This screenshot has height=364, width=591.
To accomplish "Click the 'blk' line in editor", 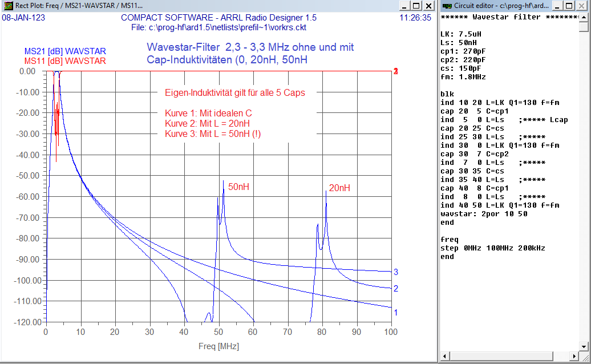I will click(447, 94).
